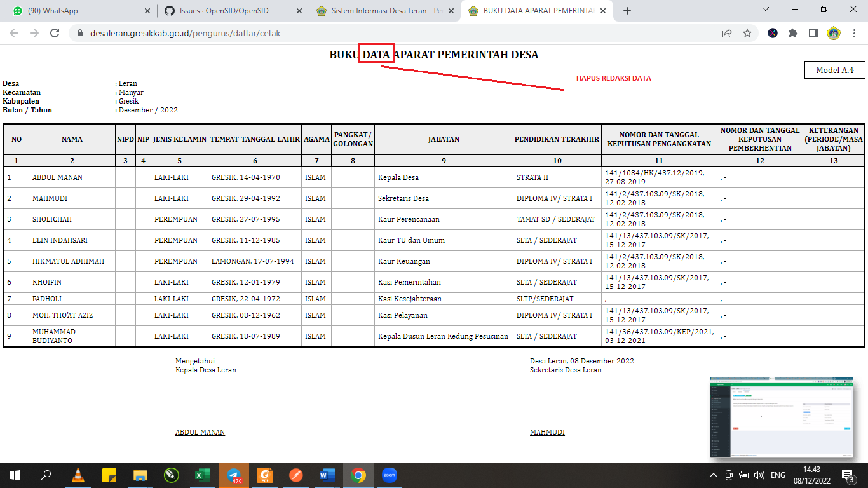Open the Foxit PDF app

(x=265, y=475)
